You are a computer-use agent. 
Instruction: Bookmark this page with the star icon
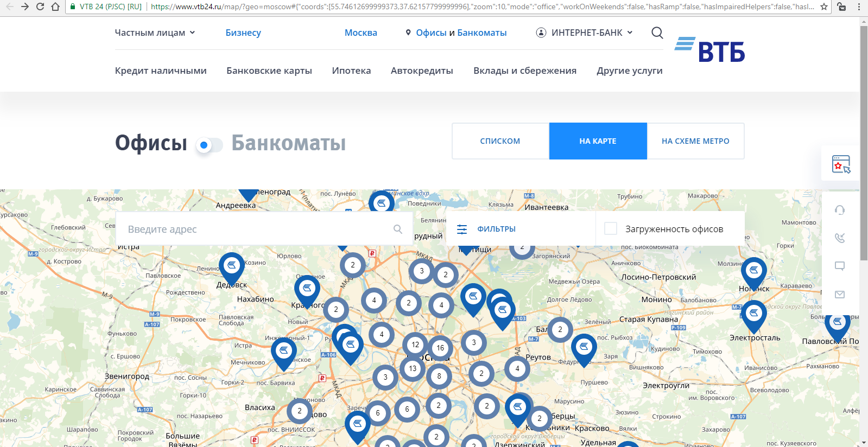pos(824,7)
